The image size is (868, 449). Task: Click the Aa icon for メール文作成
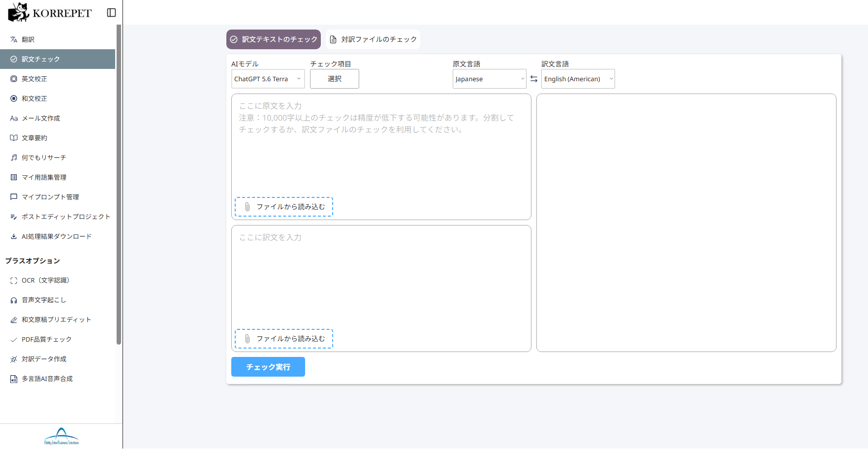14,118
